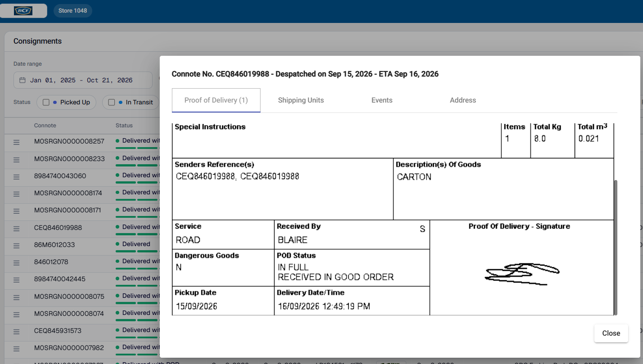The width and height of the screenshot is (643, 364).
Task: Click connote number M0SRGN0000008257
Action: (69, 141)
